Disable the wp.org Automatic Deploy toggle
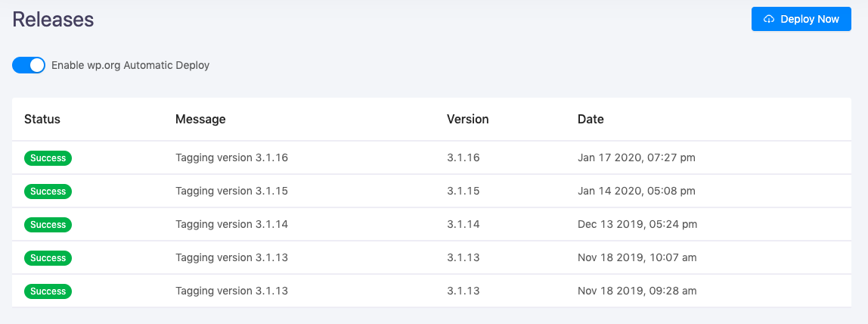The height and width of the screenshot is (324, 868). coord(29,65)
